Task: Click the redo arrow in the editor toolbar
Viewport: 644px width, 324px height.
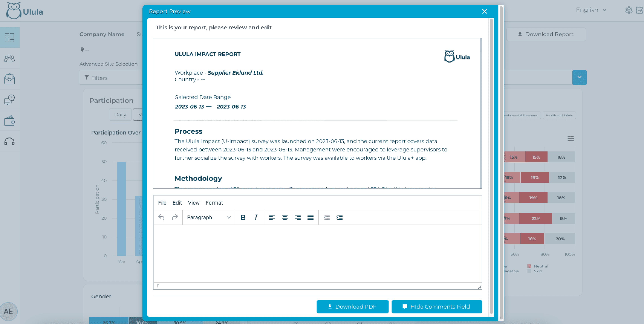Action: 174,217
